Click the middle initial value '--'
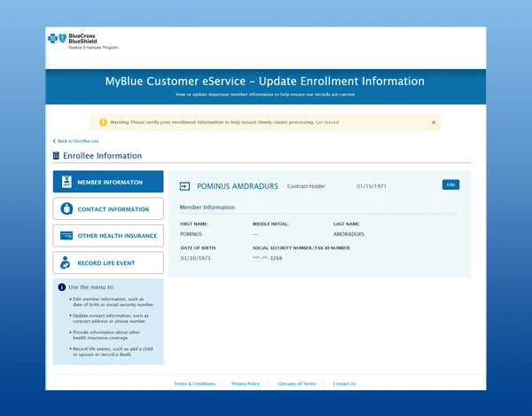This screenshot has height=416, width=532. (255, 234)
